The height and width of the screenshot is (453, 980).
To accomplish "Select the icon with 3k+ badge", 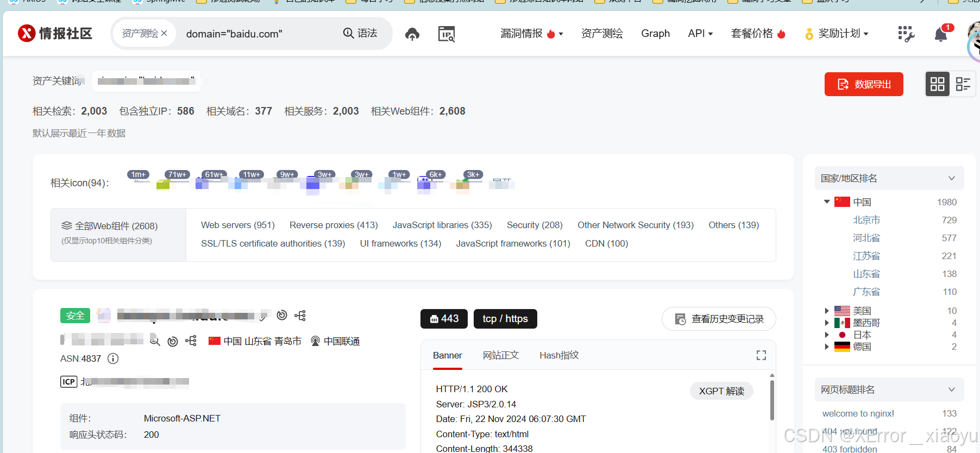I will coord(468,181).
